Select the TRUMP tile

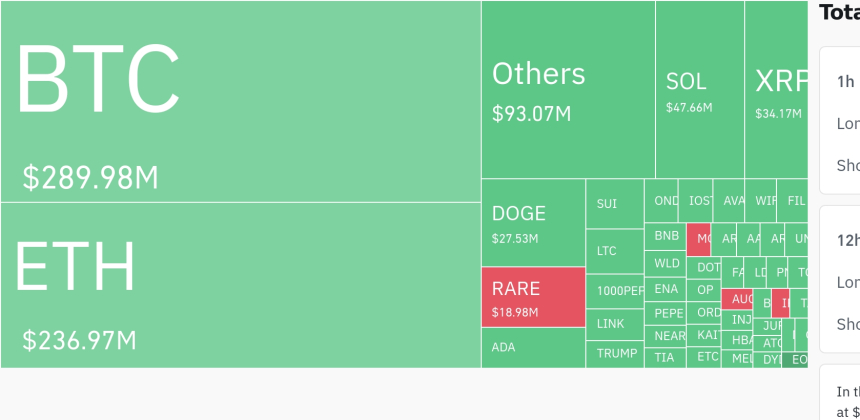click(x=615, y=354)
